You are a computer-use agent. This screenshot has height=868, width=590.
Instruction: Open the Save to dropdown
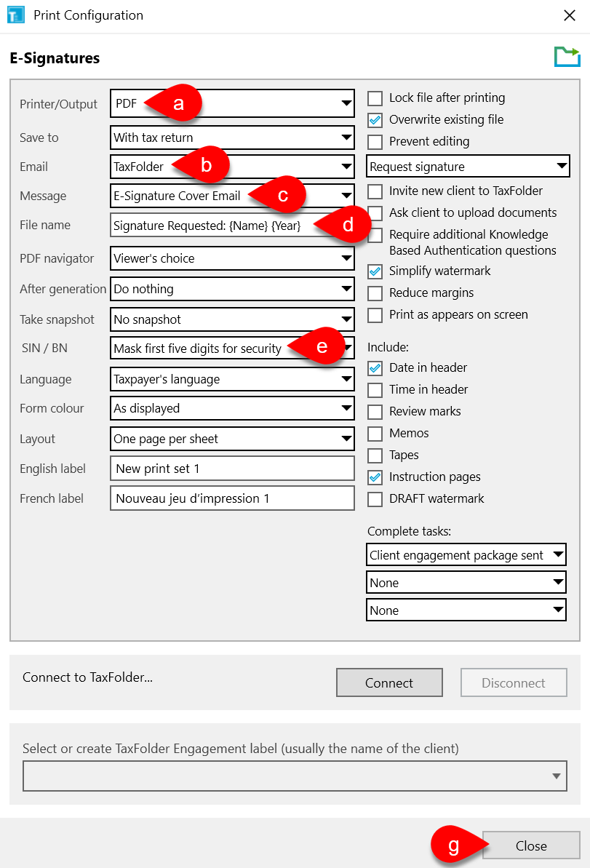click(x=233, y=138)
